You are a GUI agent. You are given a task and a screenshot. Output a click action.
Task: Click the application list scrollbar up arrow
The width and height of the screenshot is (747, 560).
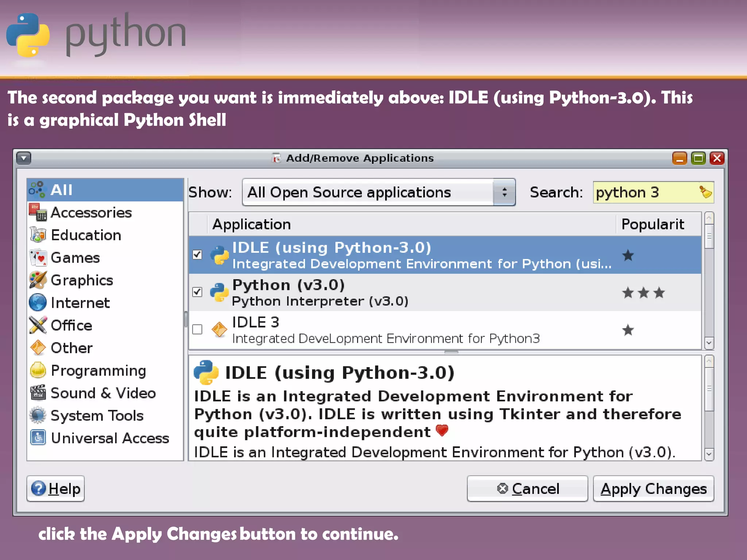point(709,218)
